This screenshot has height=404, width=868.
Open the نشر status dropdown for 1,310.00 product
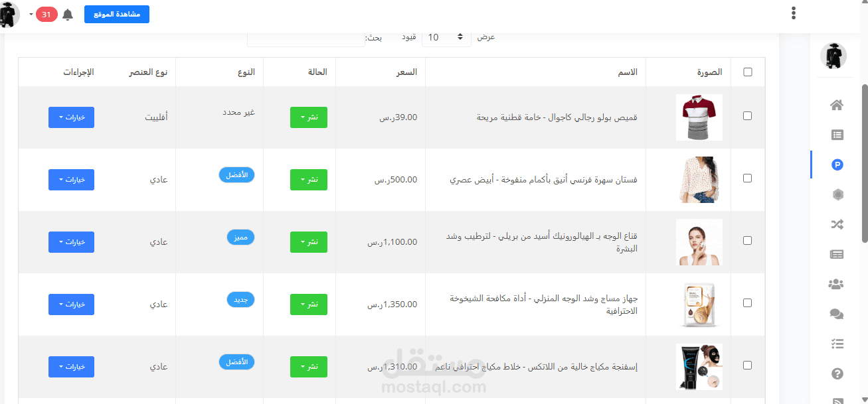tap(309, 367)
